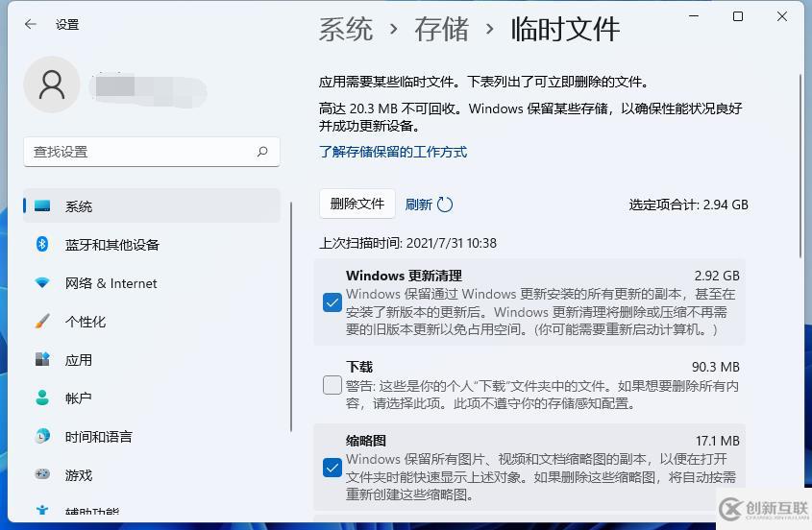Click the 临时文件 page heading
812x530 pixels.
point(565,29)
